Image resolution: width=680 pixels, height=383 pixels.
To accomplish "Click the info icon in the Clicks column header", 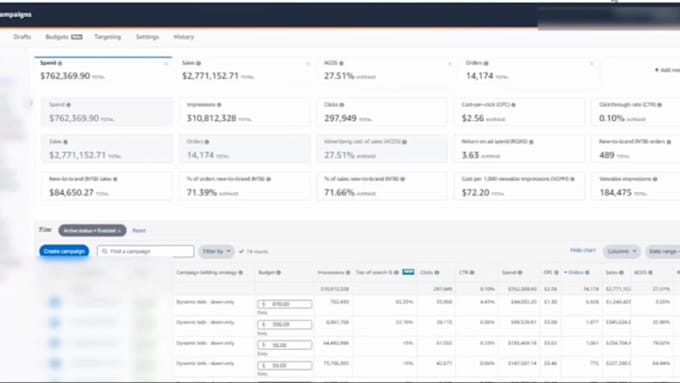I will (x=437, y=273).
